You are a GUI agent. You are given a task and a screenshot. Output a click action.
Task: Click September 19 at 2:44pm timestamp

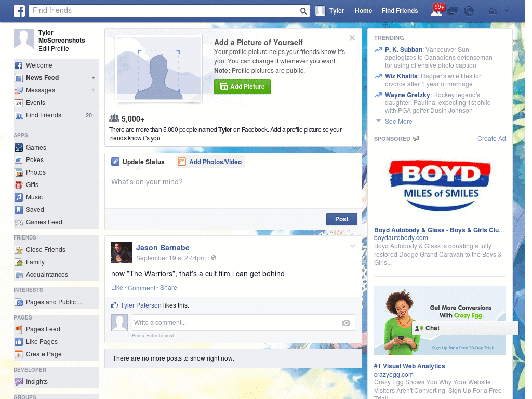coord(170,258)
